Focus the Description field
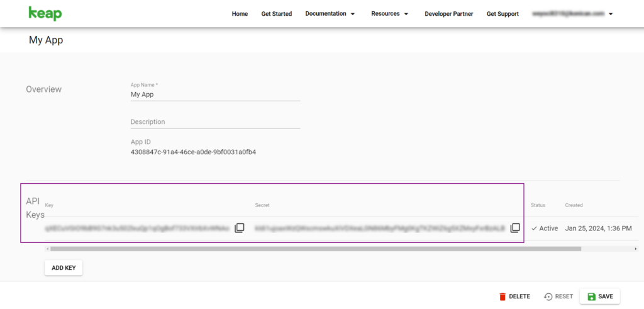This screenshot has width=644, height=309. (x=215, y=122)
